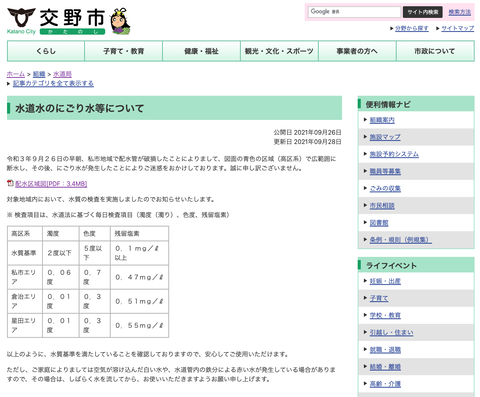The width and height of the screenshot is (480, 397).
Task: Open the 高齢・介護 life event link
Action: (x=385, y=384)
